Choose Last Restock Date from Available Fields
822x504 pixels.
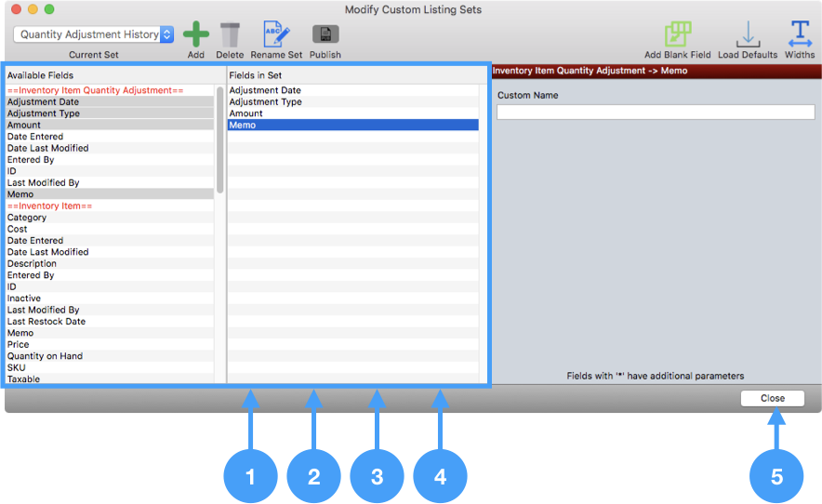pos(46,322)
